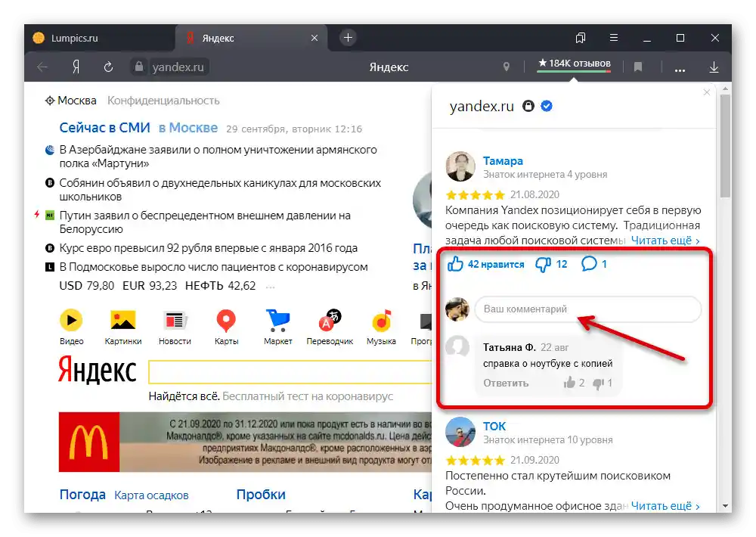Switch to the Lumpics.ru tab
The height and width of the screenshot is (537, 756).
(100, 38)
